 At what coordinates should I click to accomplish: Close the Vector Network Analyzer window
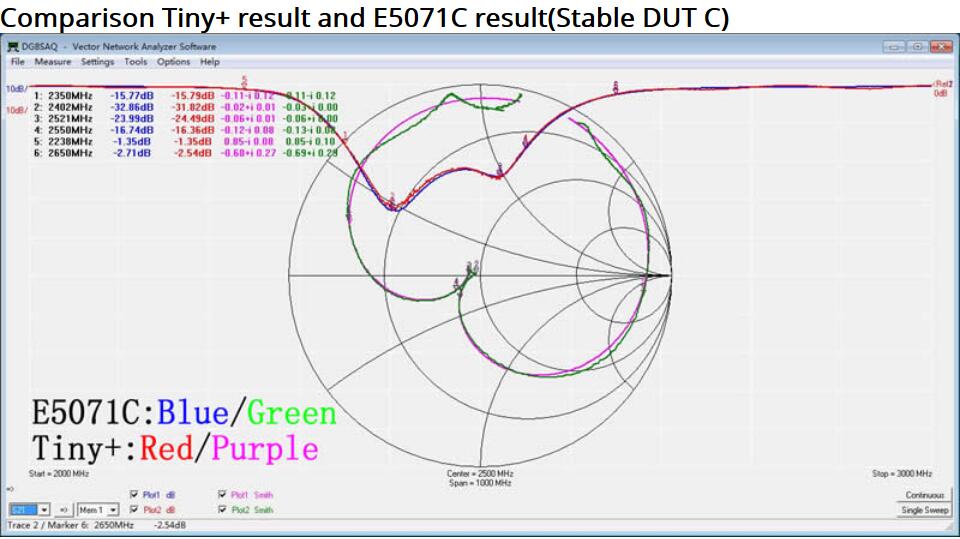tap(940, 47)
